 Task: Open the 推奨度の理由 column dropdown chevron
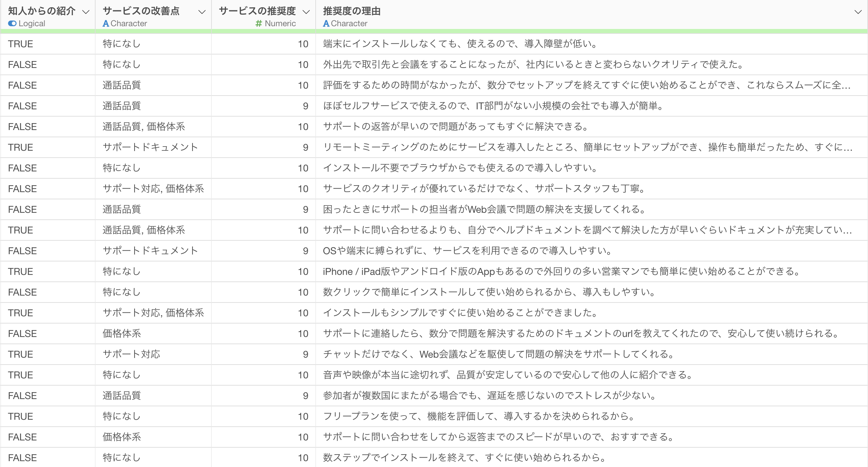point(858,12)
